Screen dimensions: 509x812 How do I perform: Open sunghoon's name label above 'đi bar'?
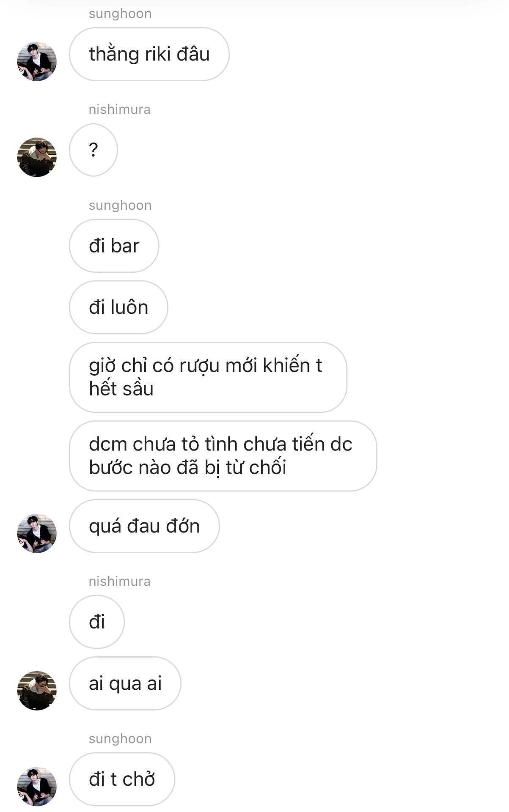click(120, 205)
